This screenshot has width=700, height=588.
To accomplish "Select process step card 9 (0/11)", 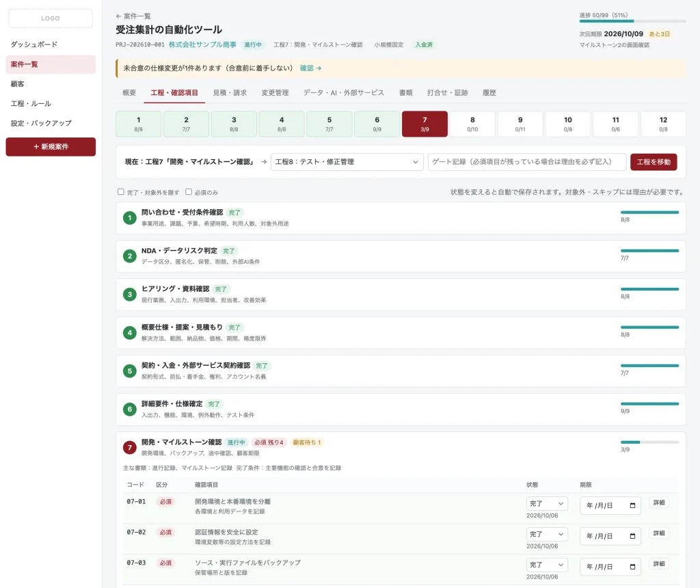I will (520, 124).
